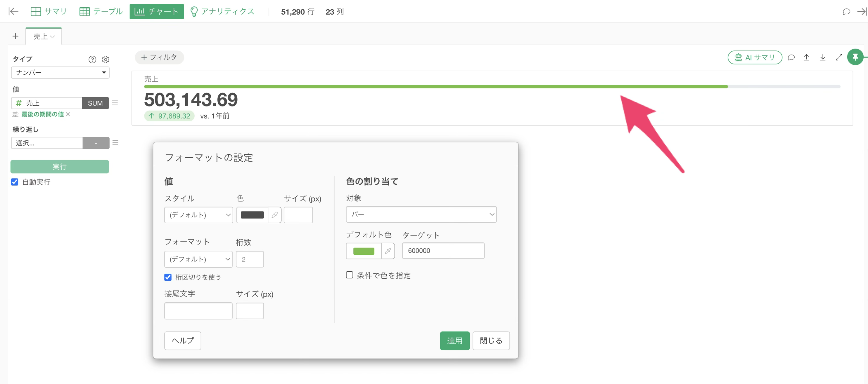Open eyedropper for default bar color
Screen dimensions: 868x384
pos(388,251)
